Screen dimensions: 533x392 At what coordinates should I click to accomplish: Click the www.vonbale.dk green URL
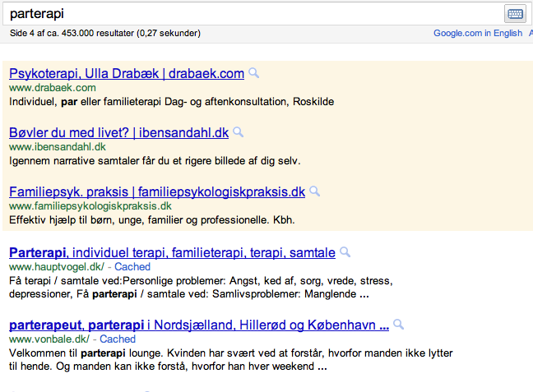click(x=49, y=339)
